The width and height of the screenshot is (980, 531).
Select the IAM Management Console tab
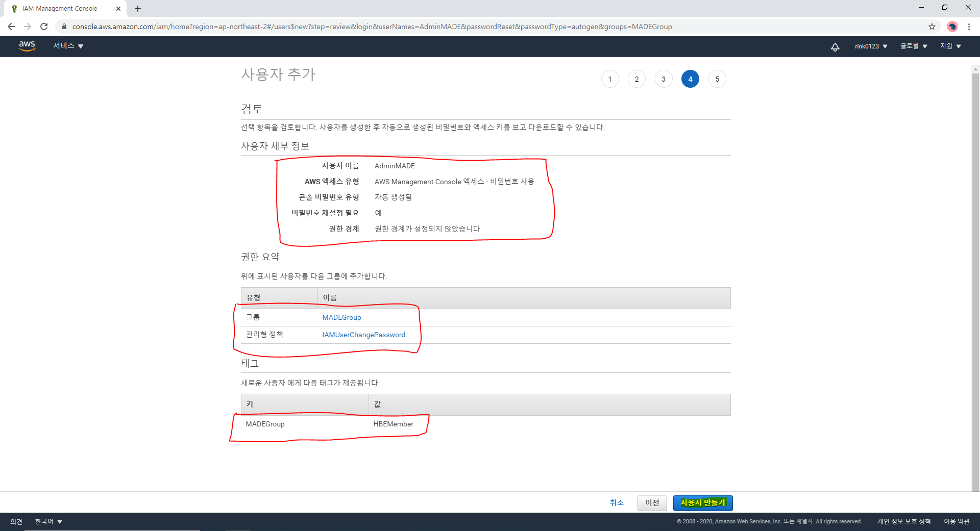[x=66, y=9]
